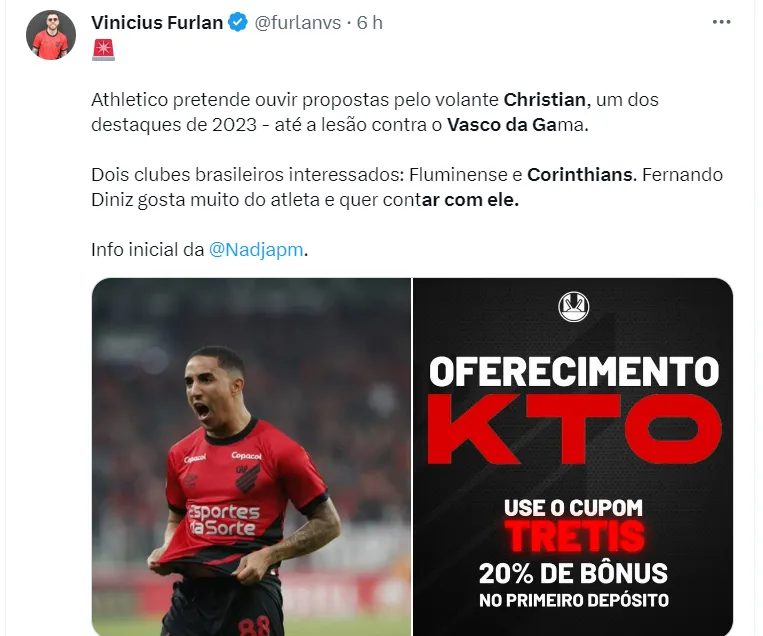Viewport: 763px width, 636px height.
Task: Open the three-dot more options menu
Action: pos(721,22)
